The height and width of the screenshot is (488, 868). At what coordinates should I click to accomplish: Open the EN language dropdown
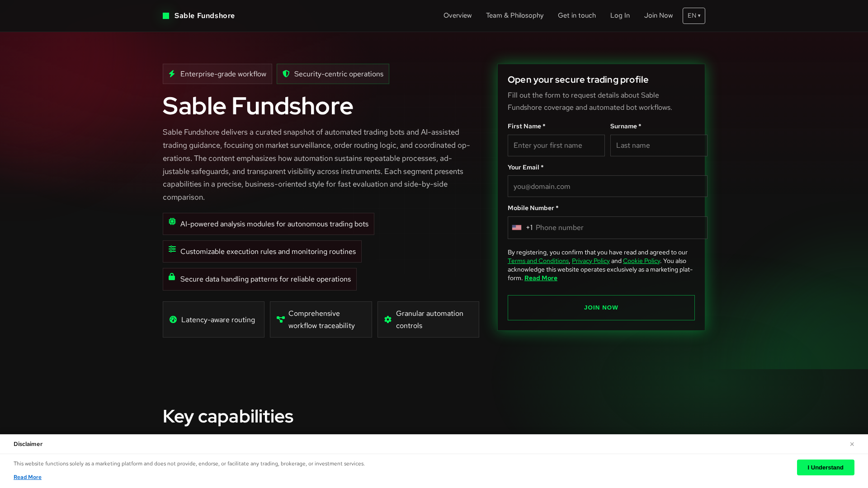pos(694,16)
